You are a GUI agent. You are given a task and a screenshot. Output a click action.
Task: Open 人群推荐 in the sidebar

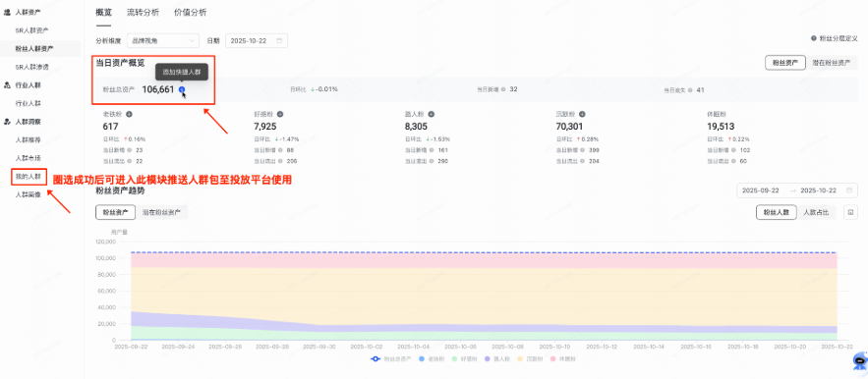click(29, 140)
